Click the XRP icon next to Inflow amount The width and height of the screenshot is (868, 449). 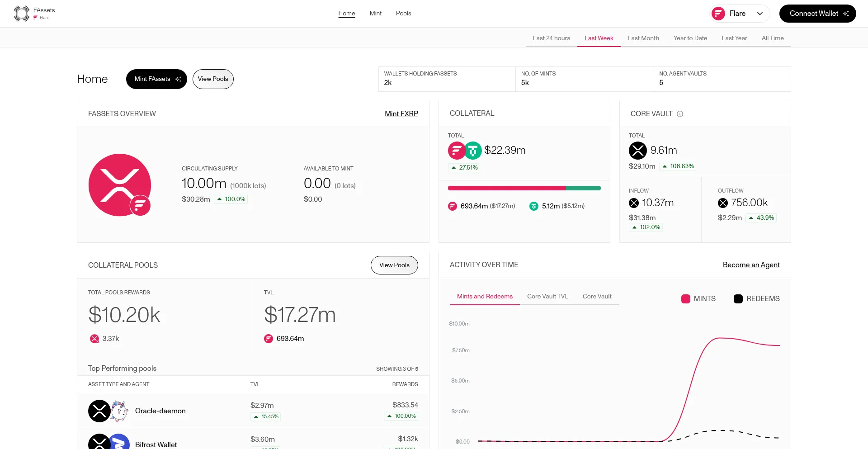click(x=634, y=203)
